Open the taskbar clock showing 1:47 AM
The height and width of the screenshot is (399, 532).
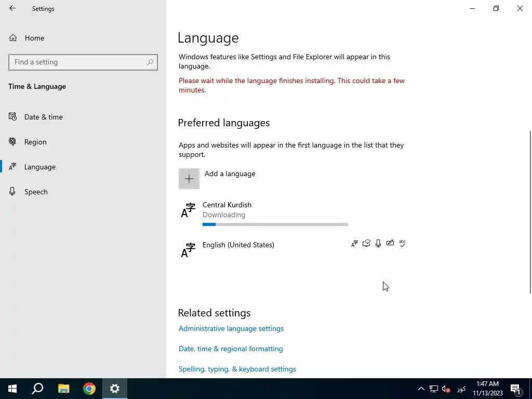(x=487, y=389)
